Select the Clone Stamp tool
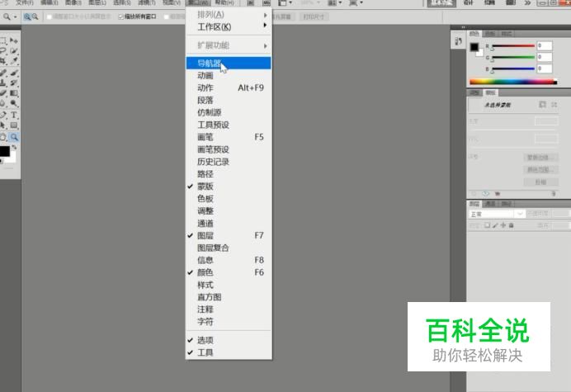 point(3,83)
